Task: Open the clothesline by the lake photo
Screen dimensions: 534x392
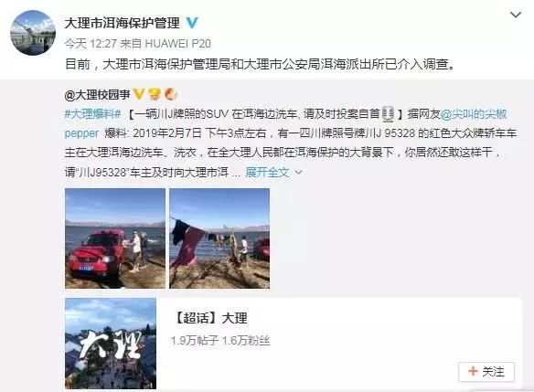Action: [219, 238]
